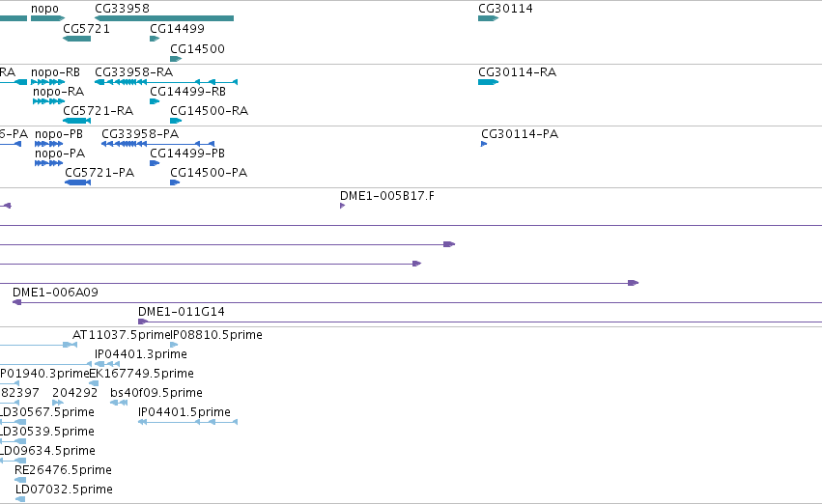Viewport: 822px width, 504px height.
Task: Select the CG5721-PA protein label
Action: click(99, 173)
